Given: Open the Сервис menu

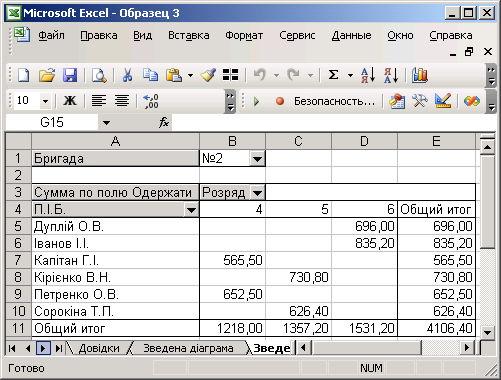Looking at the screenshot, I should click(297, 35).
